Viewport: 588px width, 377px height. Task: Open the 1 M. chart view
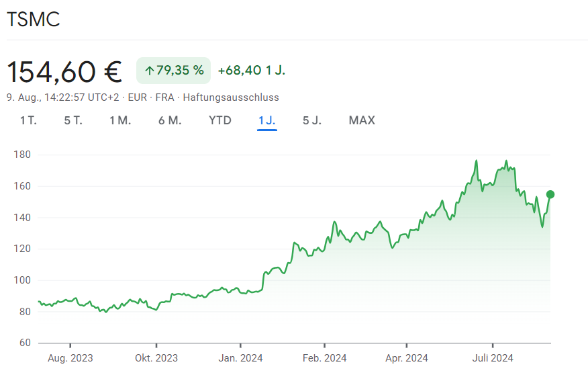click(x=120, y=120)
